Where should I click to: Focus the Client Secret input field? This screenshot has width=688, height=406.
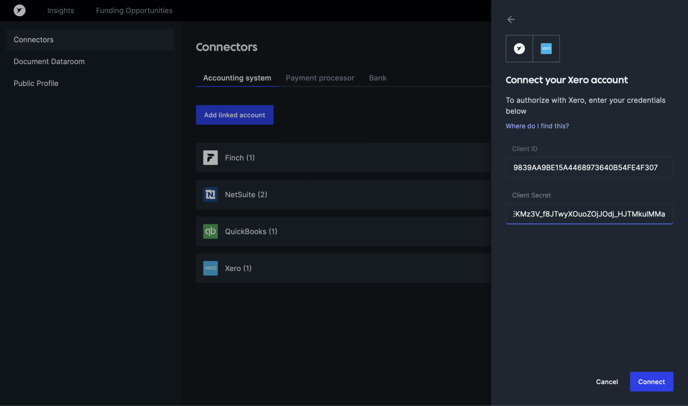[589, 214]
